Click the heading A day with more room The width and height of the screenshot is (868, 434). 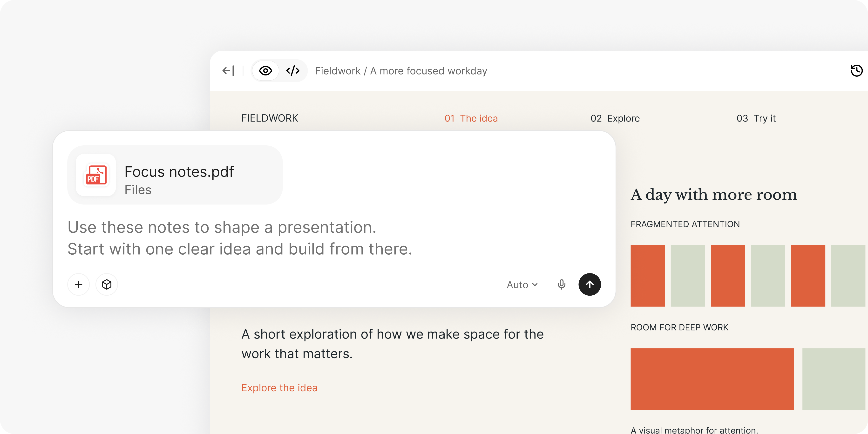tap(714, 195)
